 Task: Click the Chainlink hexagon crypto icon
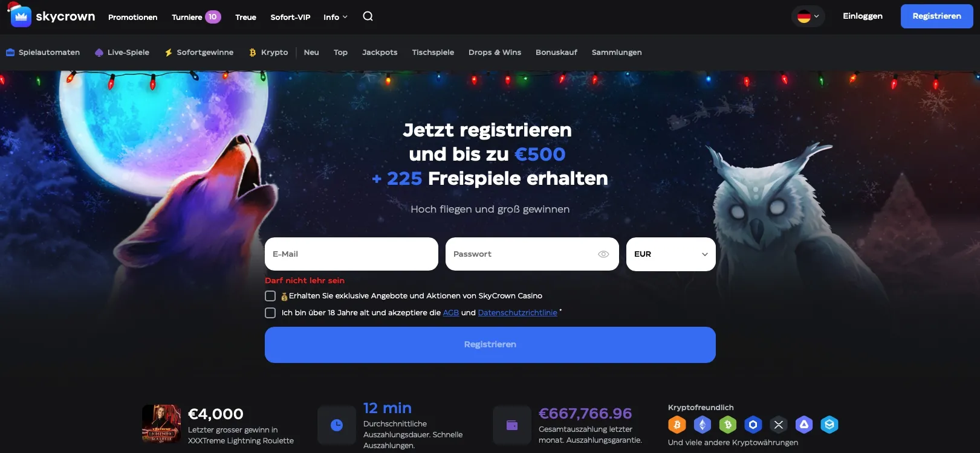(x=753, y=425)
